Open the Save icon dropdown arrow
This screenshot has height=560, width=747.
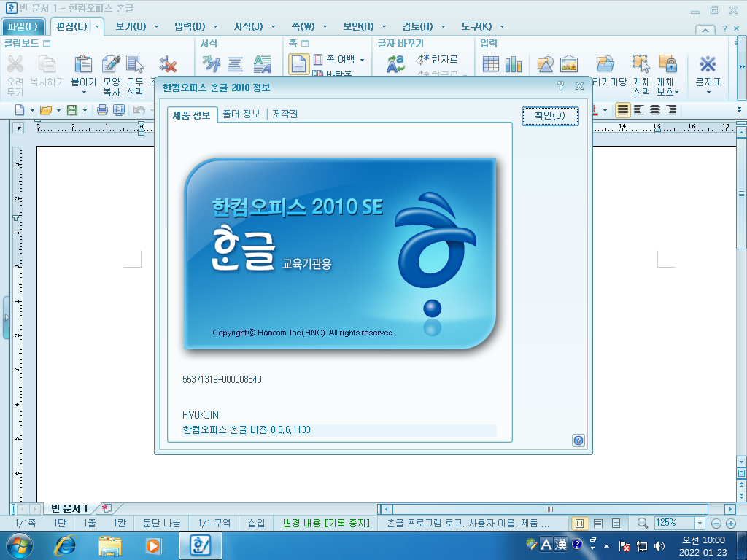[85, 111]
